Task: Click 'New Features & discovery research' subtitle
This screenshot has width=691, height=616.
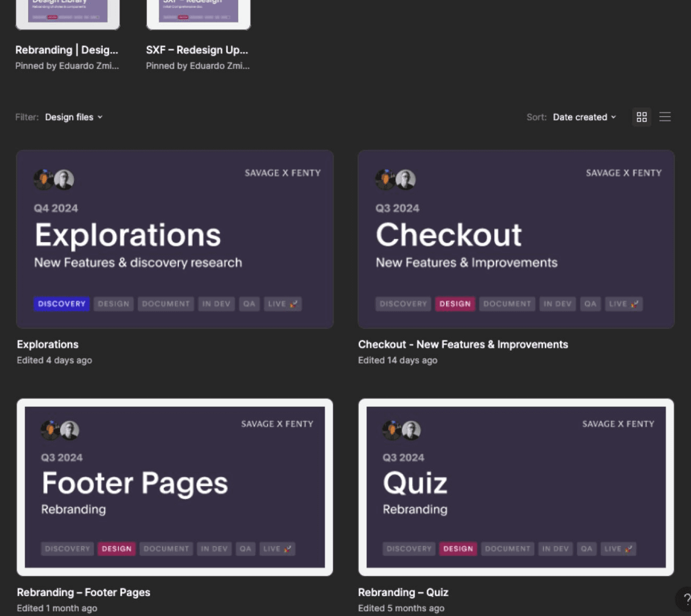Action: click(x=138, y=263)
